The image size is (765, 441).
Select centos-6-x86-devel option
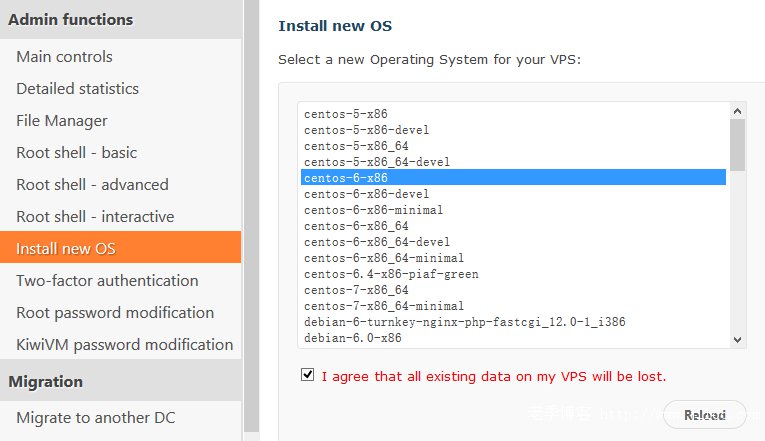(x=513, y=194)
